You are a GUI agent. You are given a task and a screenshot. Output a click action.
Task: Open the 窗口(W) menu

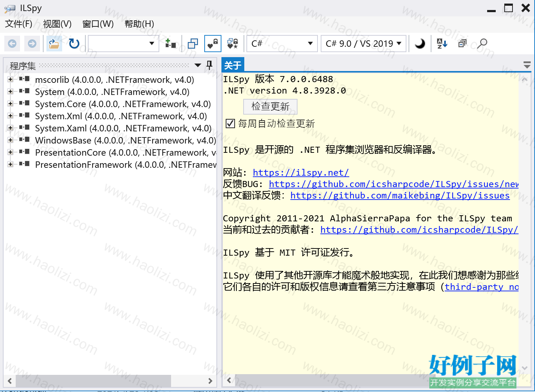98,24
